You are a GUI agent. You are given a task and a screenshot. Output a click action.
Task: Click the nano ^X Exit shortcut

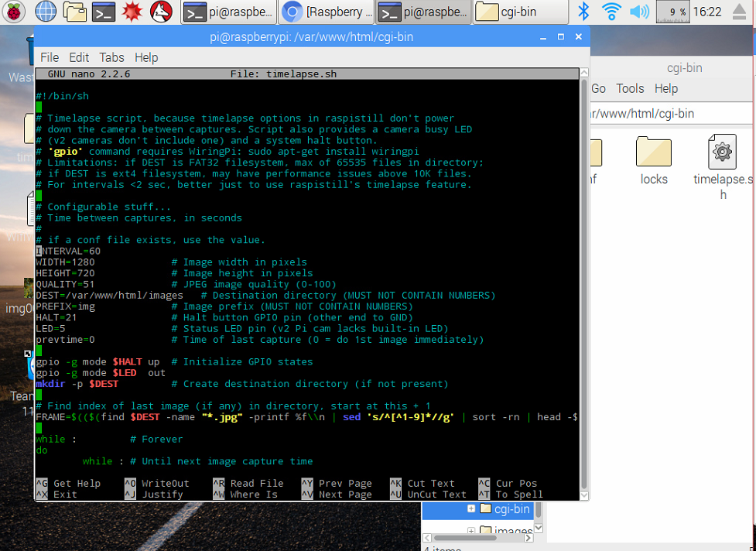tap(56, 495)
